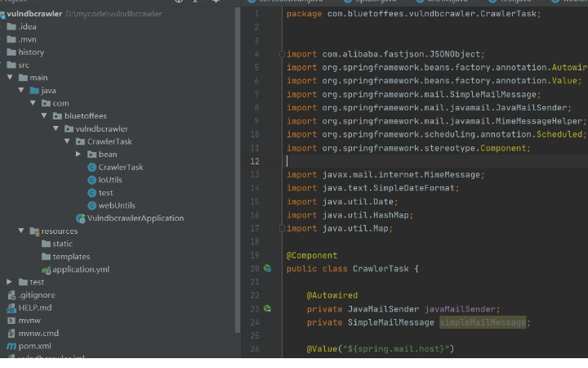Collapse the bluetoffees package arrow
This screenshot has height=368, width=588.
coord(44,115)
